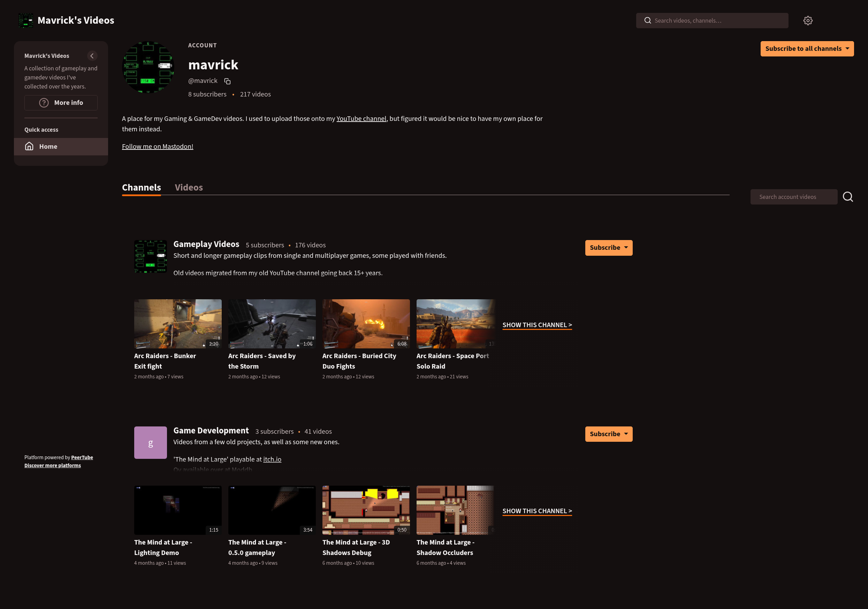
Task: Copy the @mavrick account handle
Action: click(227, 81)
